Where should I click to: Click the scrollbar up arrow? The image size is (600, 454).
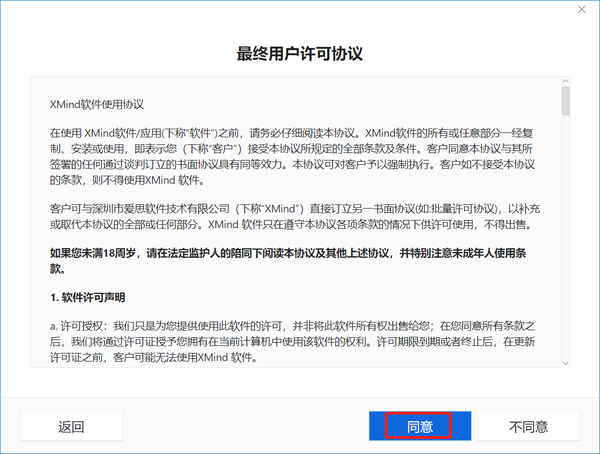click(565, 80)
